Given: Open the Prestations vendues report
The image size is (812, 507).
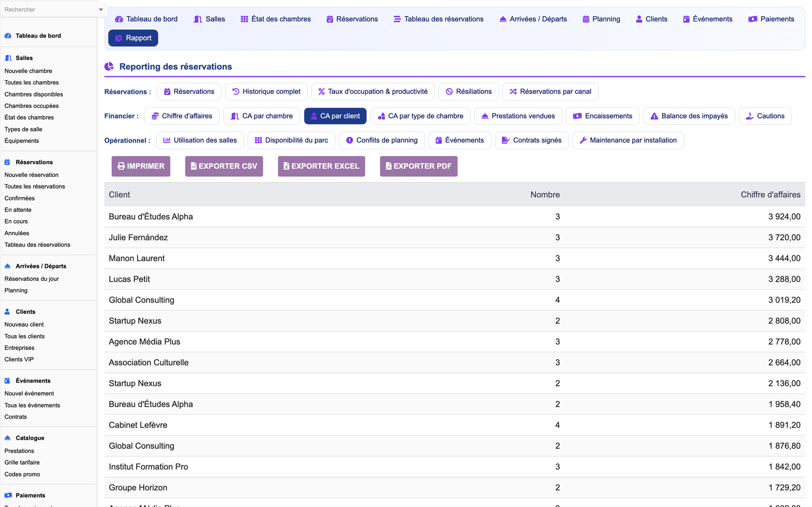Looking at the screenshot, I should pos(518,116).
